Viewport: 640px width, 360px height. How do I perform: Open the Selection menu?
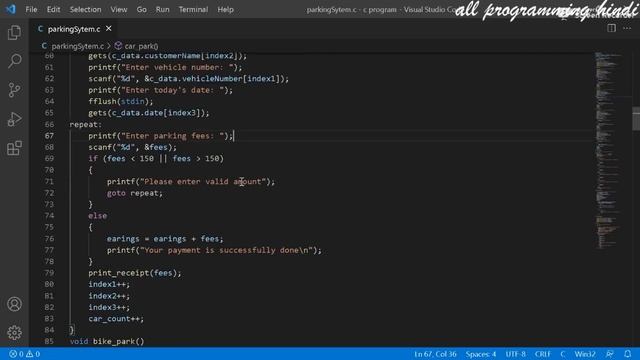pos(85,9)
